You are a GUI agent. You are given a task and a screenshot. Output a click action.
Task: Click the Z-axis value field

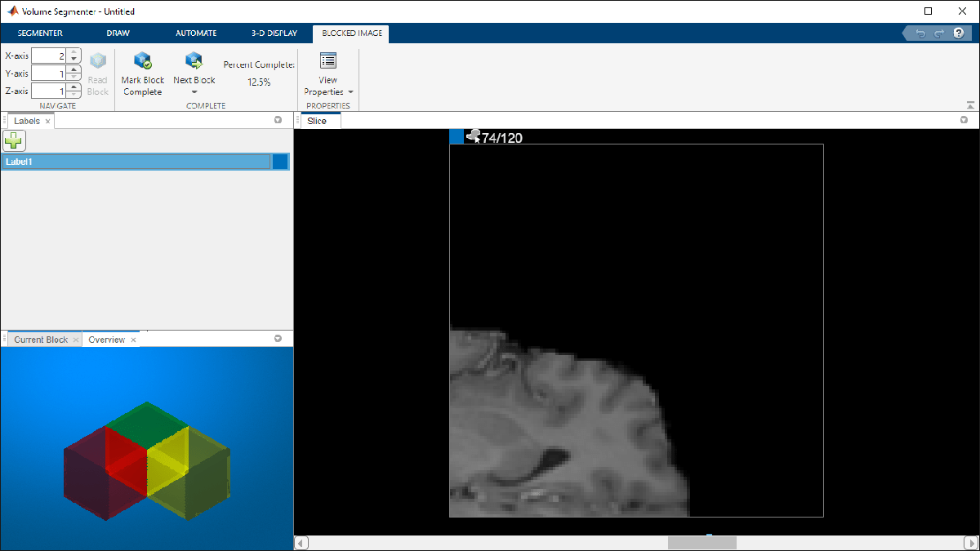tap(49, 91)
